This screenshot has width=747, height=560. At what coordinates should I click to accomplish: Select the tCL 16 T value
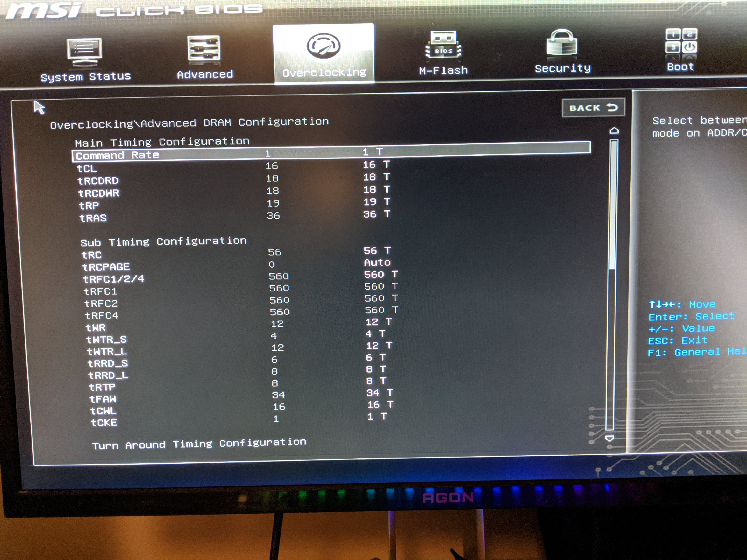(x=376, y=165)
